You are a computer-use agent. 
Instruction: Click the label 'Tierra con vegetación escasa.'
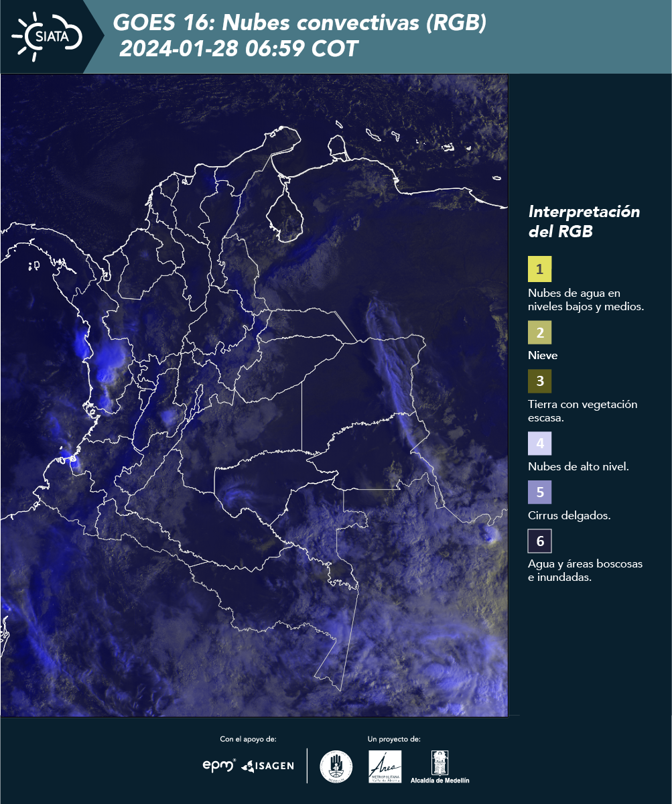pyautogui.click(x=582, y=411)
